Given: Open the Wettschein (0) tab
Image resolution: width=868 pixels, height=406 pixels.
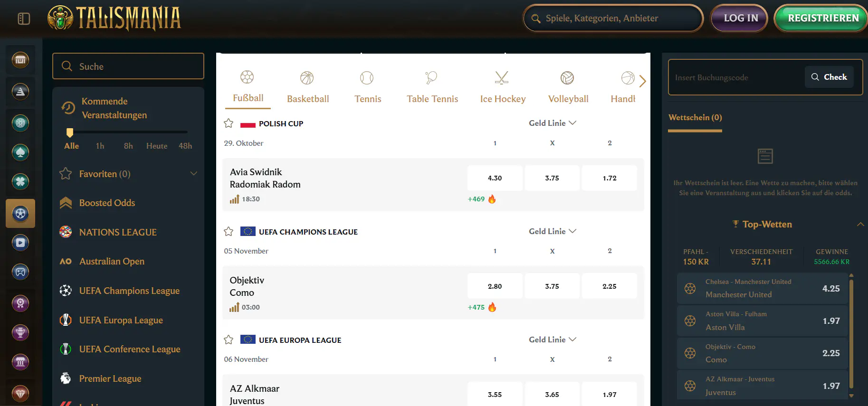Looking at the screenshot, I should pyautogui.click(x=695, y=118).
